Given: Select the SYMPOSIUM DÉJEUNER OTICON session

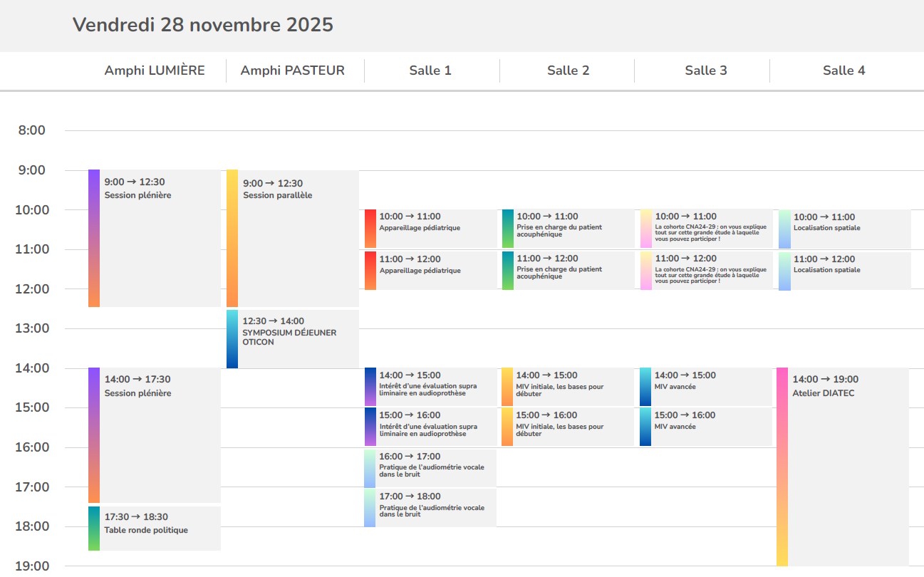Looking at the screenshot, I should click(x=293, y=338).
